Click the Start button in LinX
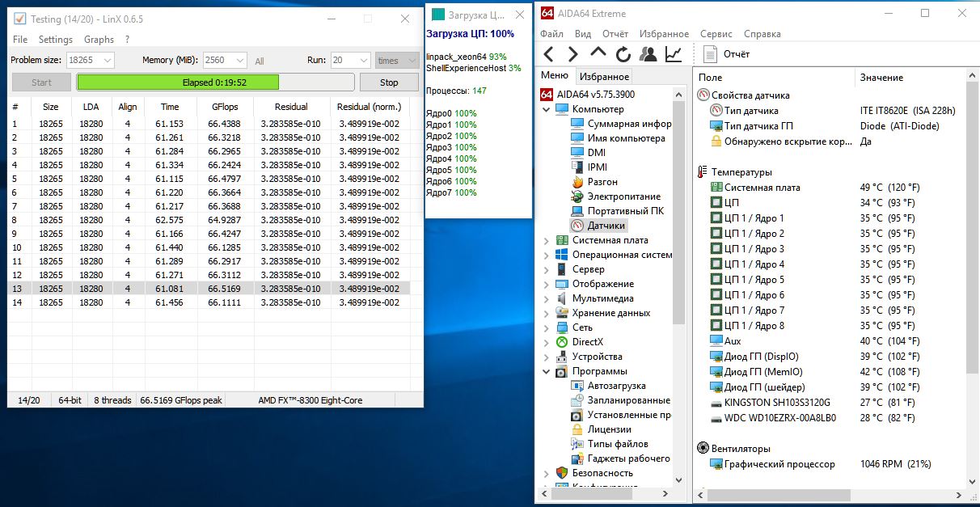 point(41,82)
